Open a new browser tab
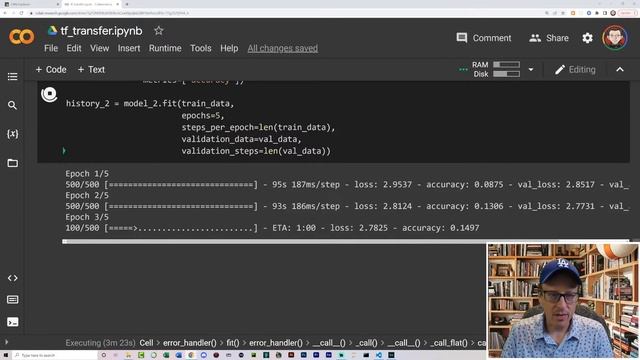Screen dimensions: 640x360 click(x=127, y=4)
